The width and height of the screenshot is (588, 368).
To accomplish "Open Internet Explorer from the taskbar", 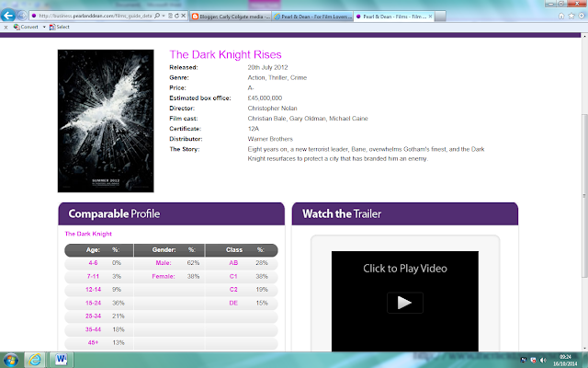I will point(35,360).
